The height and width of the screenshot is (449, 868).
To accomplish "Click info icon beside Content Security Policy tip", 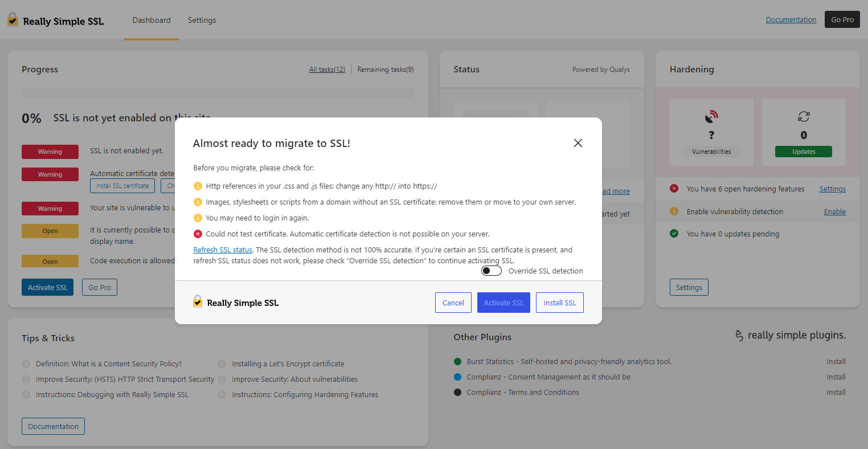I will [x=26, y=364].
